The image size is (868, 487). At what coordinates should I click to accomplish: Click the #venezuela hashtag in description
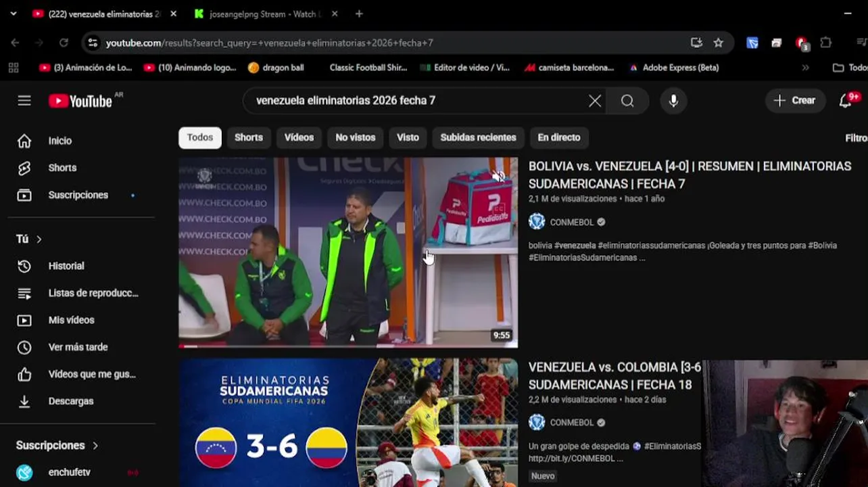click(575, 246)
